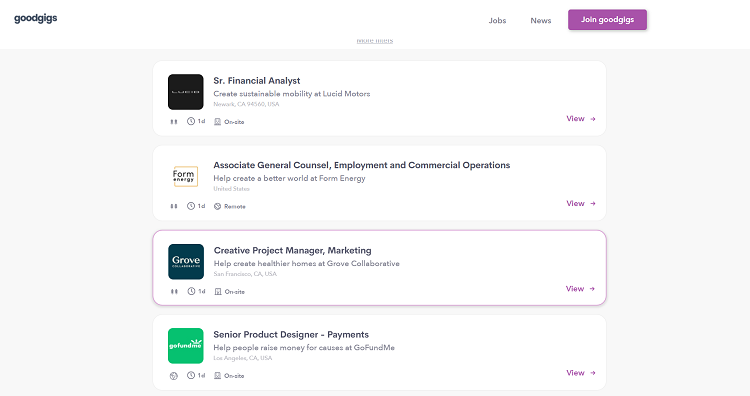Click the 'Remote' label on Form Energy card
Screen dimensions: 750x396
pyautogui.click(x=235, y=207)
